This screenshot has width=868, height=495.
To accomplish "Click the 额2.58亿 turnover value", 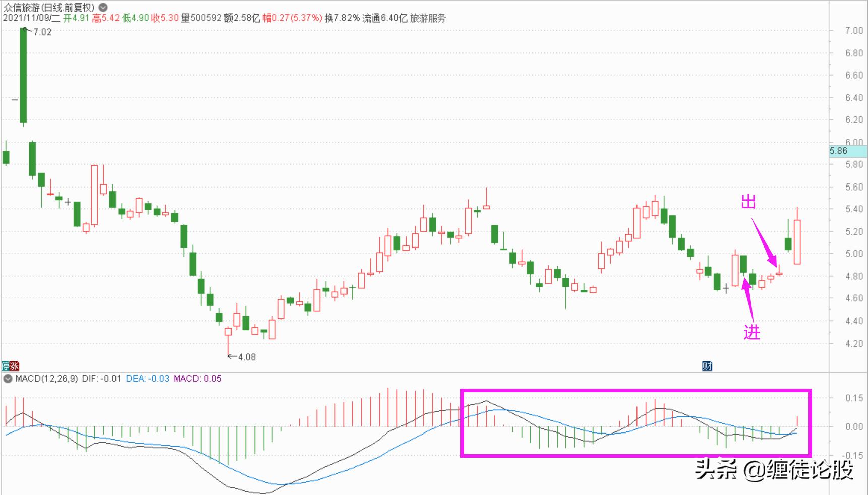I will 242,18.
